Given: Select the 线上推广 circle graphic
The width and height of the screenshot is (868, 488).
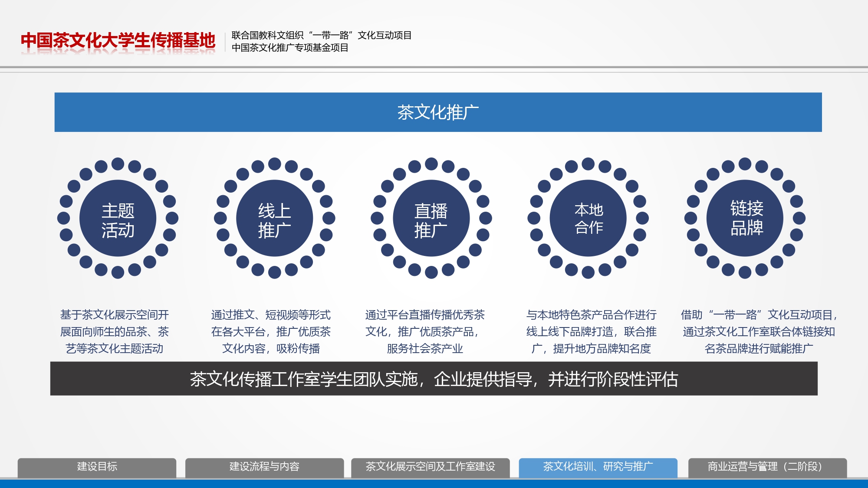Looking at the screenshot, I should (x=274, y=218).
